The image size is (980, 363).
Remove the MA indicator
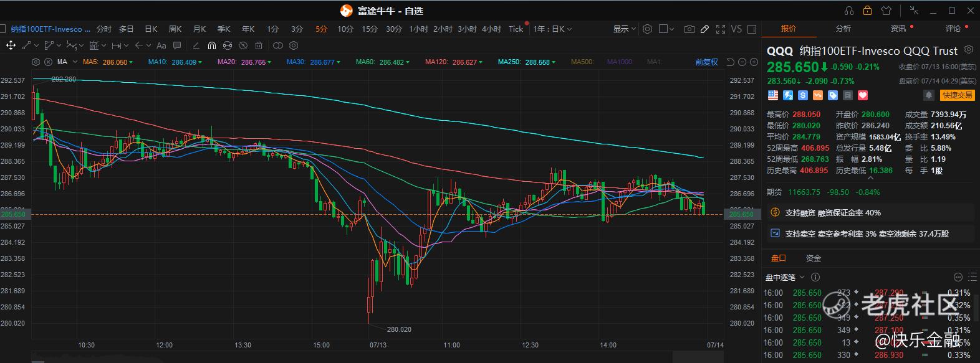coord(47,62)
